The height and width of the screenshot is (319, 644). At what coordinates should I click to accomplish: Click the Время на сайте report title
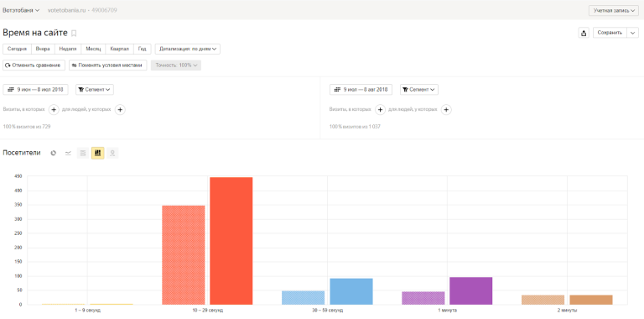[x=35, y=33]
